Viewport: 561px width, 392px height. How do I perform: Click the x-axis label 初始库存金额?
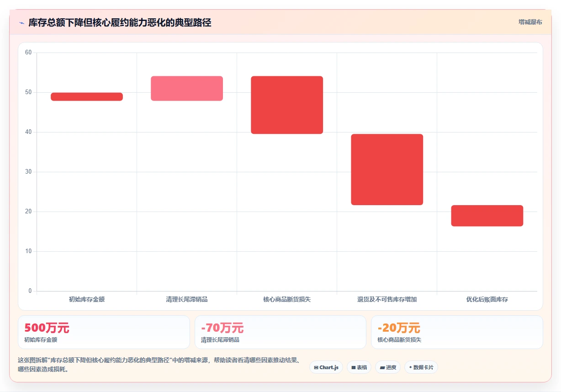87,300
